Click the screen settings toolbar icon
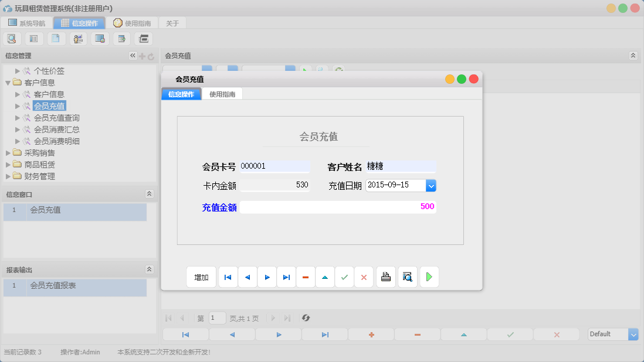The width and height of the screenshot is (644, 362). pyautogui.click(x=99, y=38)
